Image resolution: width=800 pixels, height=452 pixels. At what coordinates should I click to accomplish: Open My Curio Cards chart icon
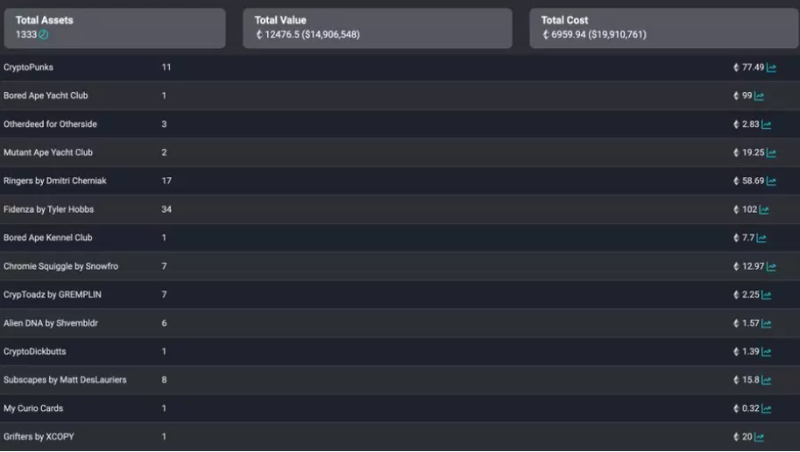[x=766, y=409]
